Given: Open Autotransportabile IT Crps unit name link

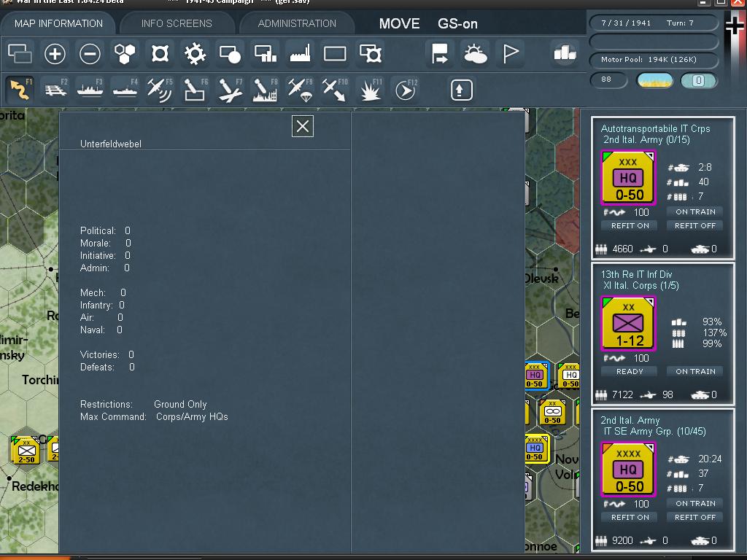Looking at the screenshot, I should point(655,128).
